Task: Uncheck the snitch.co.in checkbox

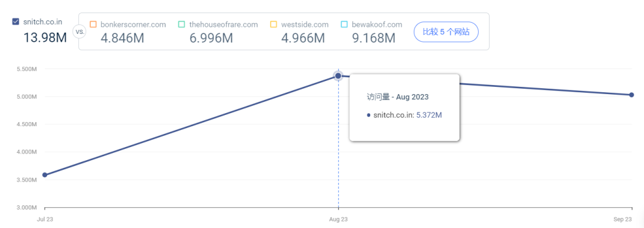Action: [x=16, y=22]
